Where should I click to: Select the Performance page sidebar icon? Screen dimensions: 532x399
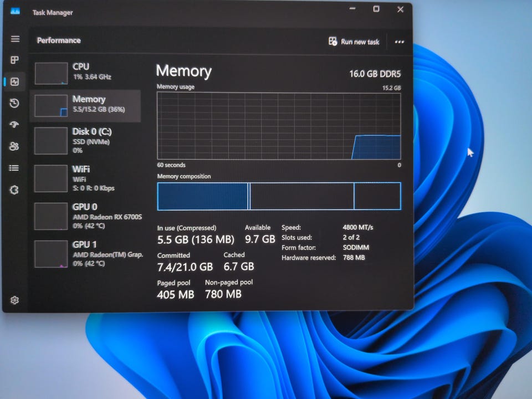coord(14,81)
